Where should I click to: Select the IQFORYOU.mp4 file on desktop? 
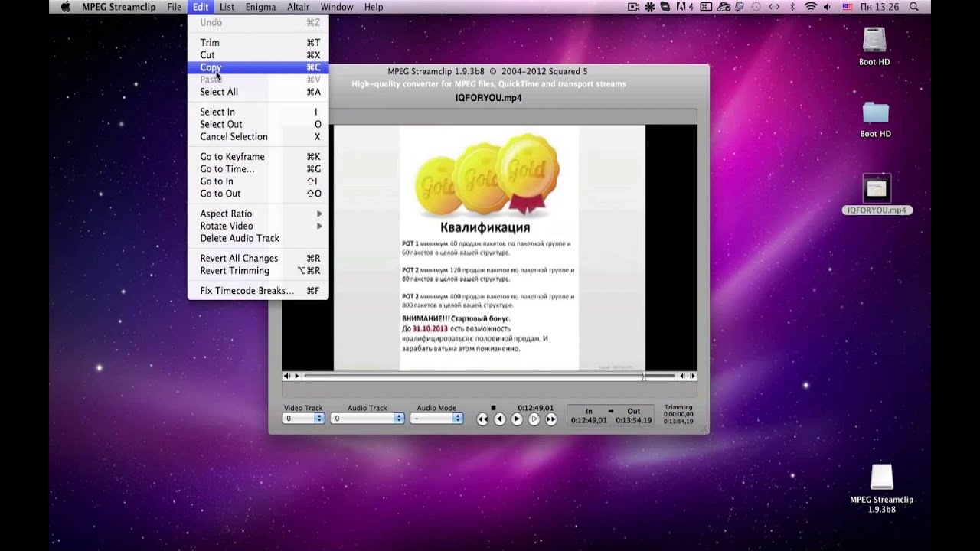point(877,188)
